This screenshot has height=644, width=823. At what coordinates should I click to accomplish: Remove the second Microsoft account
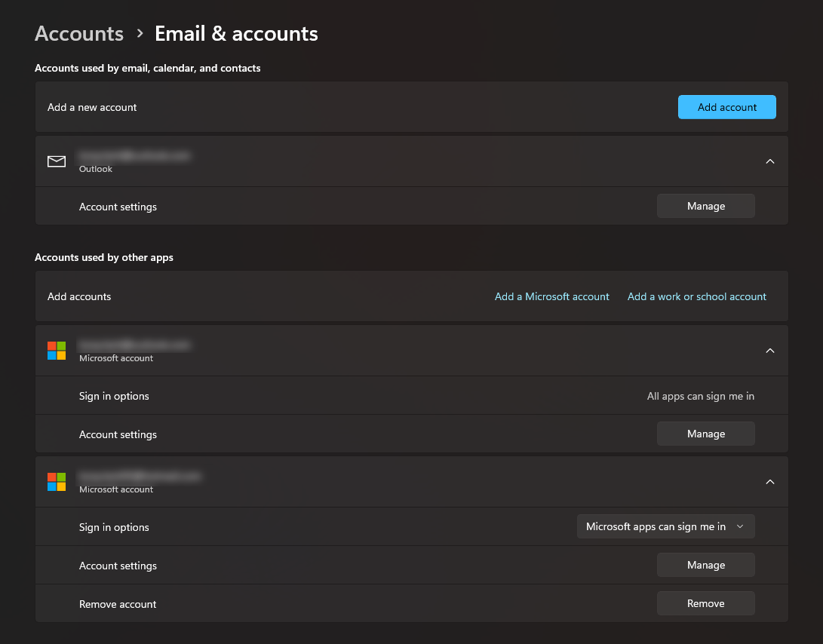pos(705,604)
